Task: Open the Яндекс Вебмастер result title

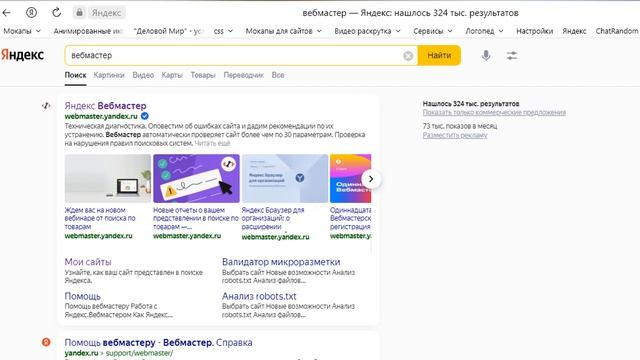Action: (105, 106)
